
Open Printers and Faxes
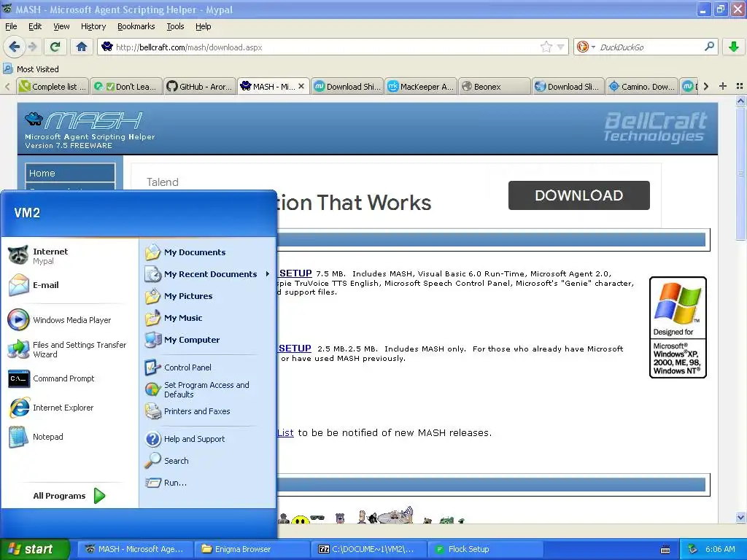click(208, 411)
